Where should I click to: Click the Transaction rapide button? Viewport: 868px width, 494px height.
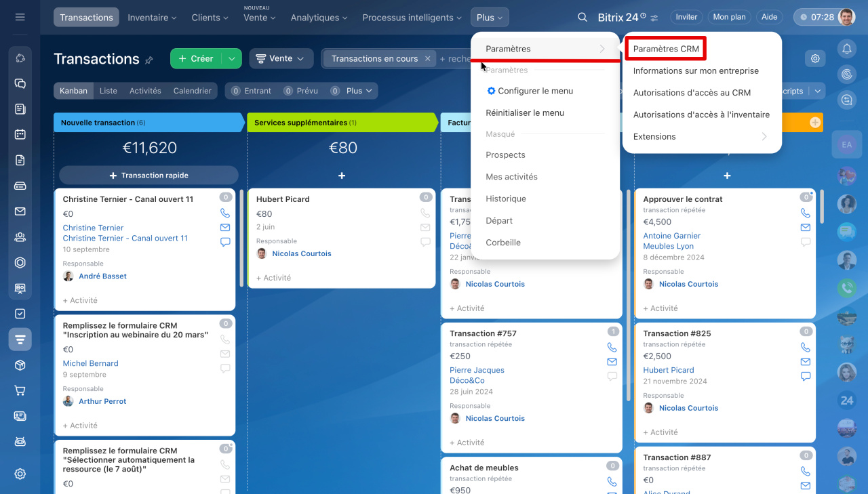point(149,176)
